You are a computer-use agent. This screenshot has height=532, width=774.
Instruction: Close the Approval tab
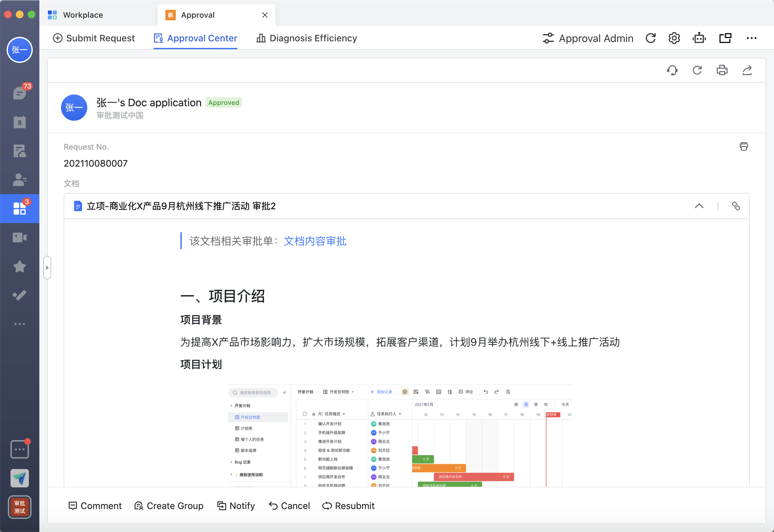[x=265, y=15]
